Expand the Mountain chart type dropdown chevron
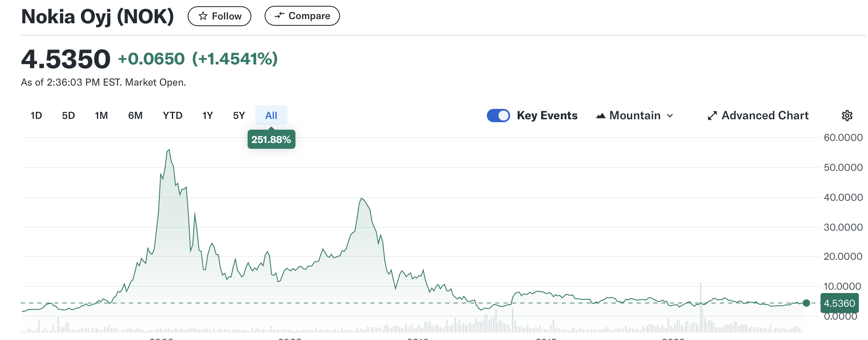Screen dimensions: 868x340 (670, 116)
